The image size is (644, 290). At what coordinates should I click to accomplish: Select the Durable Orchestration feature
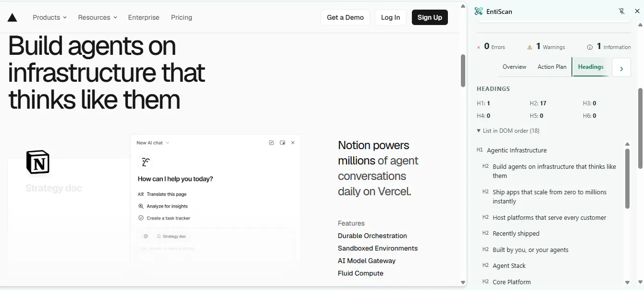click(x=372, y=236)
